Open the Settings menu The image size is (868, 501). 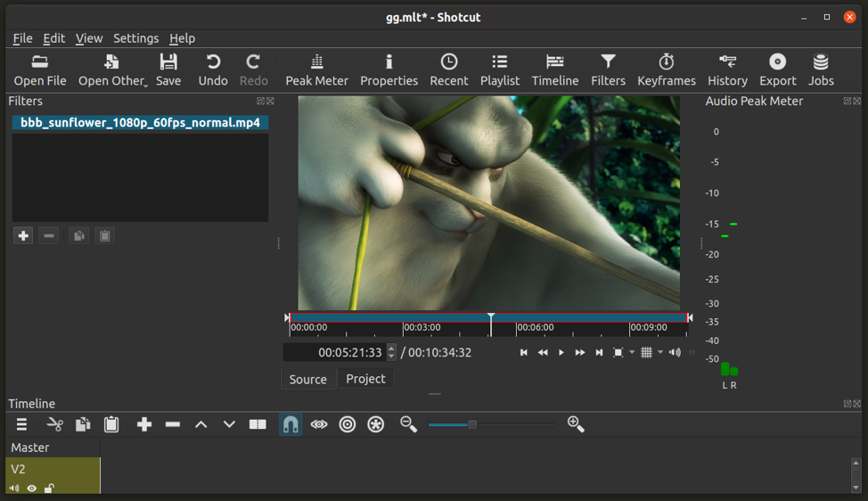tap(135, 38)
